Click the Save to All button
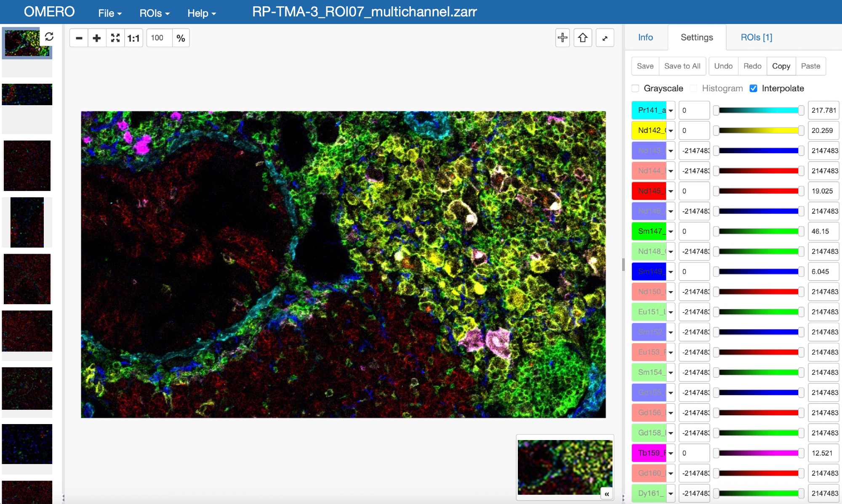The width and height of the screenshot is (842, 504). tap(682, 66)
